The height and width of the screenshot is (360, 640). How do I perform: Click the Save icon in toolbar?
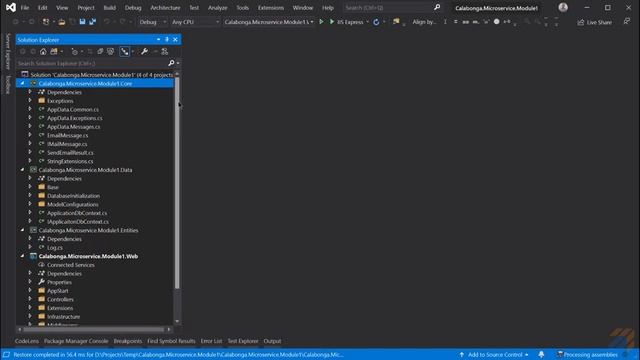(82, 22)
